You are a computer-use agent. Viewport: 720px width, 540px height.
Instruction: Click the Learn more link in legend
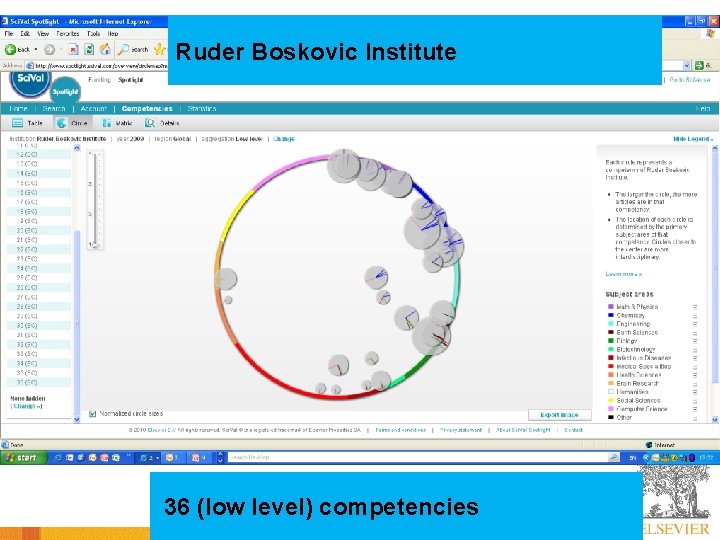(623, 274)
